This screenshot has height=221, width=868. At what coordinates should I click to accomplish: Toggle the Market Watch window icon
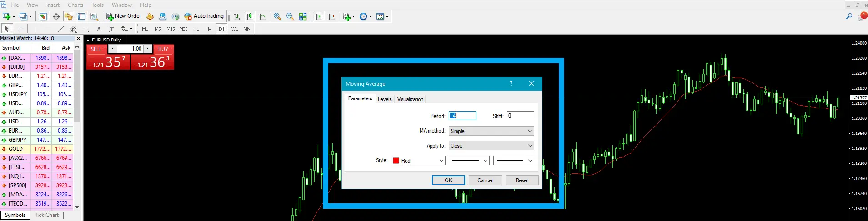click(x=43, y=16)
